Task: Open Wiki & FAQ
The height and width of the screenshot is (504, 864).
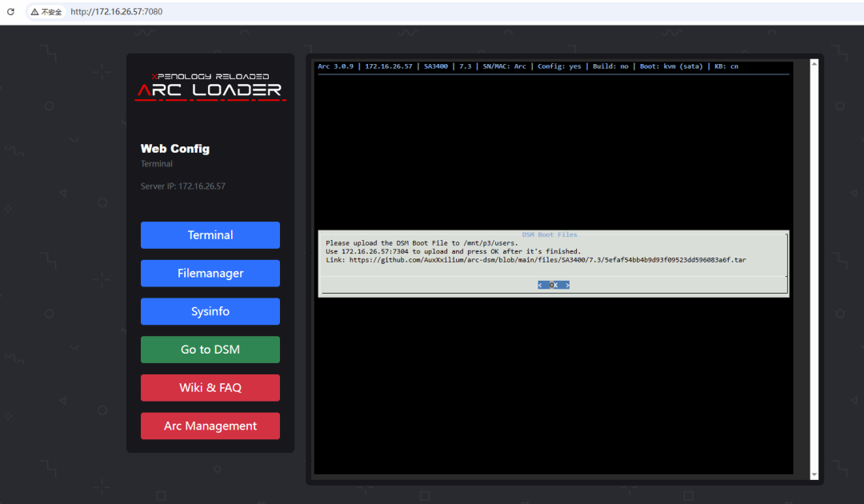Action: (x=210, y=388)
